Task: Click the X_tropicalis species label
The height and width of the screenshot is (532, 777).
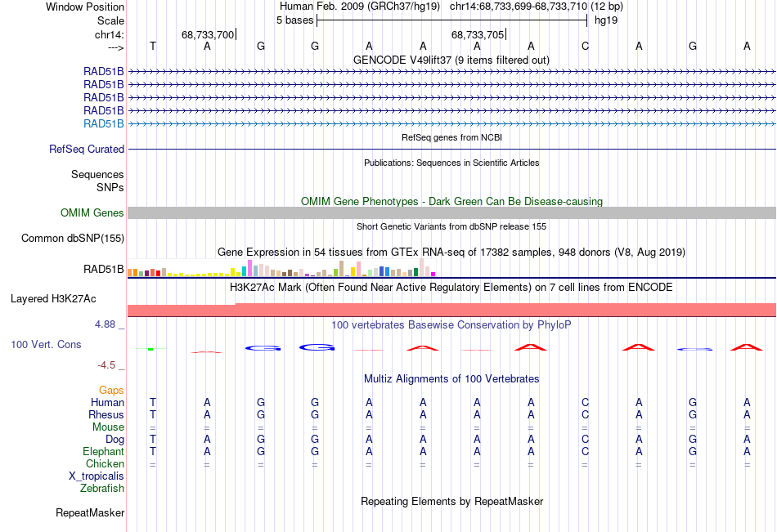Action: click(x=97, y=476)
